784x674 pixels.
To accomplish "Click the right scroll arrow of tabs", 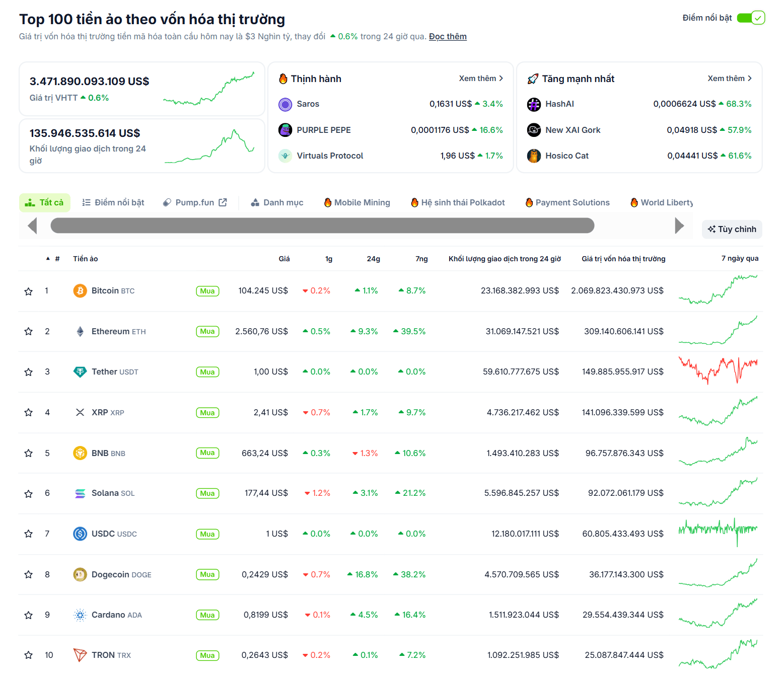I will pos(679,226).
